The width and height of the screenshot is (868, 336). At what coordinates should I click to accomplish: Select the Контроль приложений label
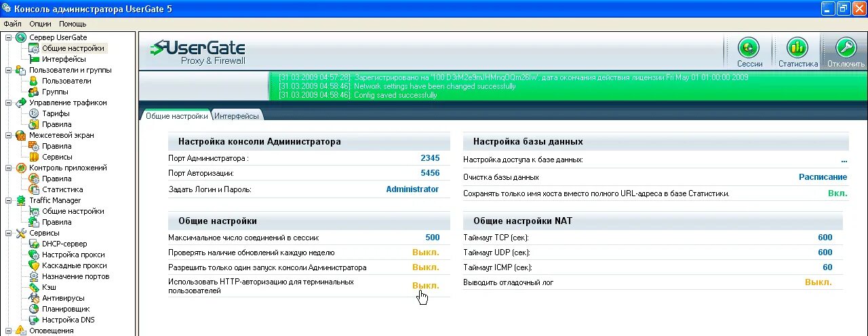pyautogui.click(x=68, y=168)
